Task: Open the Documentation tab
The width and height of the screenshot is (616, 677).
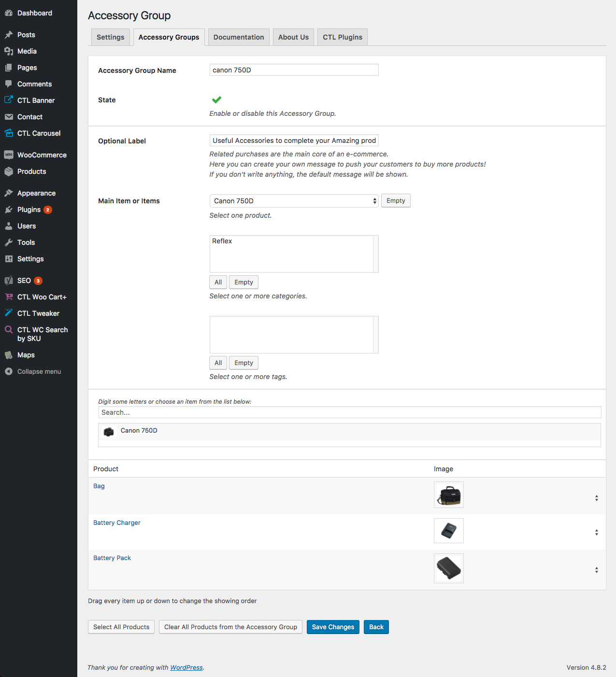Action: tap(239, 37)
